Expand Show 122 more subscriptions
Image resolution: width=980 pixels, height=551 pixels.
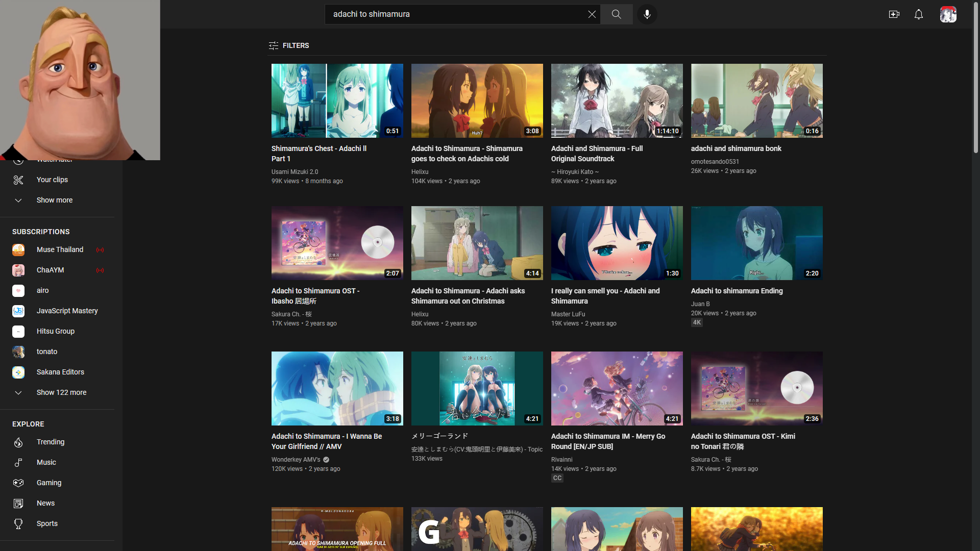(61, 392)
